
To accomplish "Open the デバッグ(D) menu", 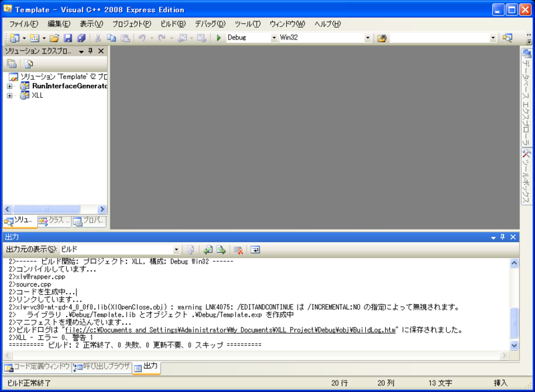I will 210,24.
